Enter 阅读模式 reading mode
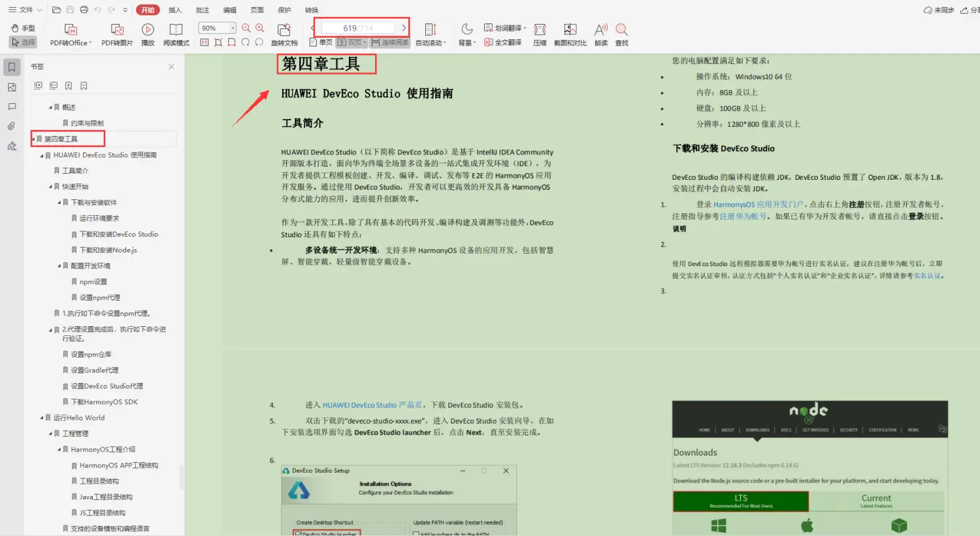 tap(176, 35)
